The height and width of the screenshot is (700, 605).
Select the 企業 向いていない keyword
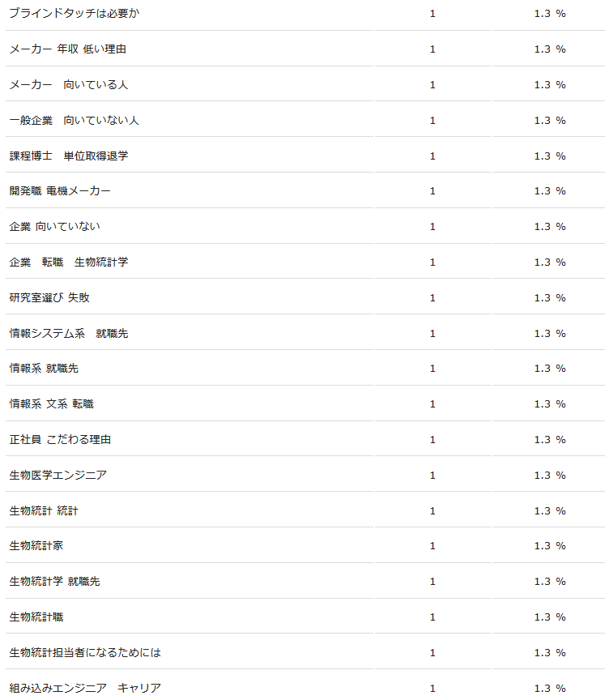coord(54,227)
